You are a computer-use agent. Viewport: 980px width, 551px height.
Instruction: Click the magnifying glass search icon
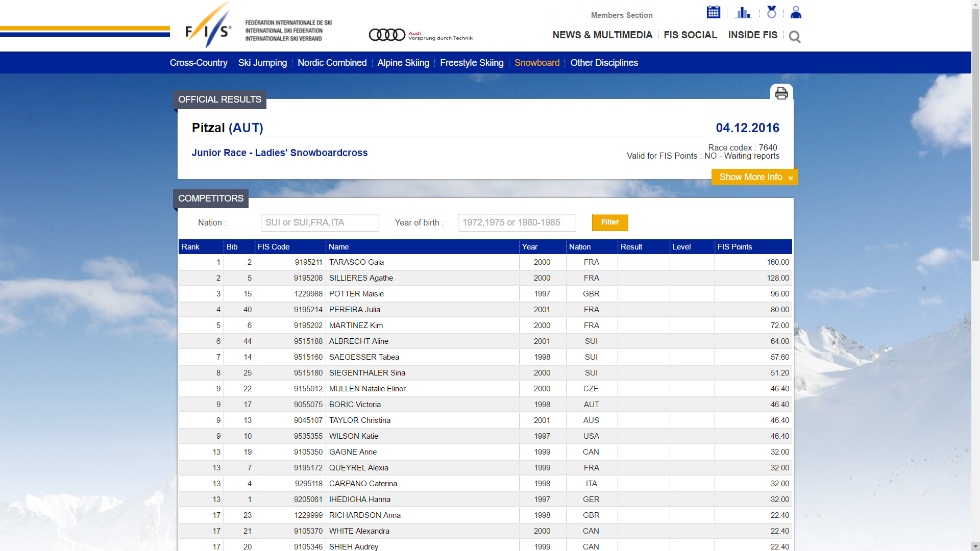click(x=794, y=37)
